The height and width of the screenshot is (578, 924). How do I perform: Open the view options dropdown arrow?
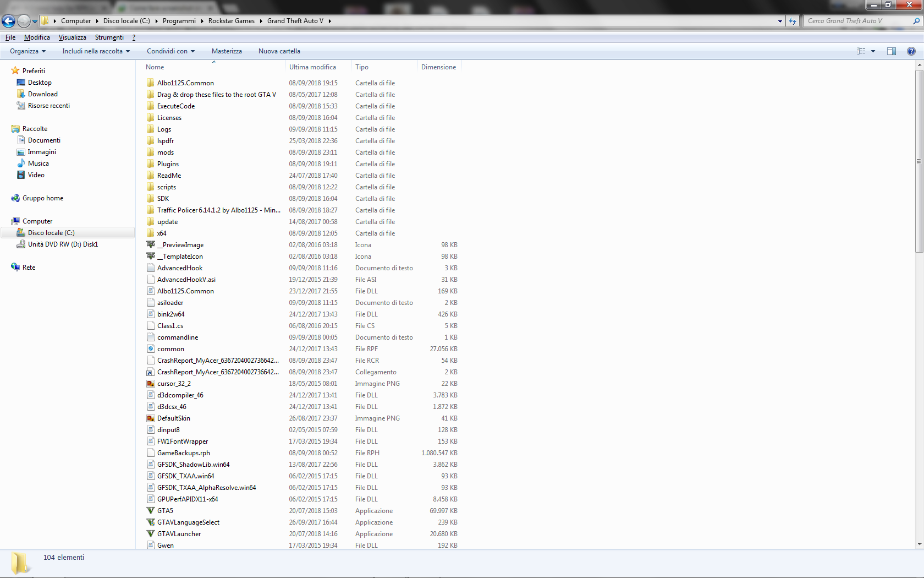point(873,51)
